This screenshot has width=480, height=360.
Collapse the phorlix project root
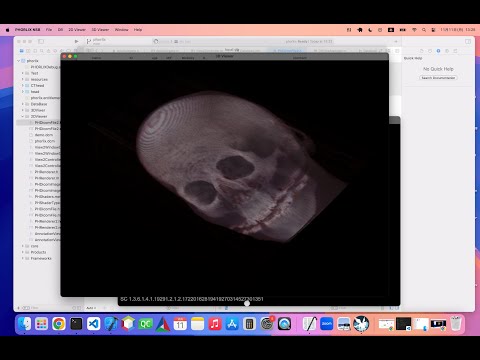click(19, 61)
